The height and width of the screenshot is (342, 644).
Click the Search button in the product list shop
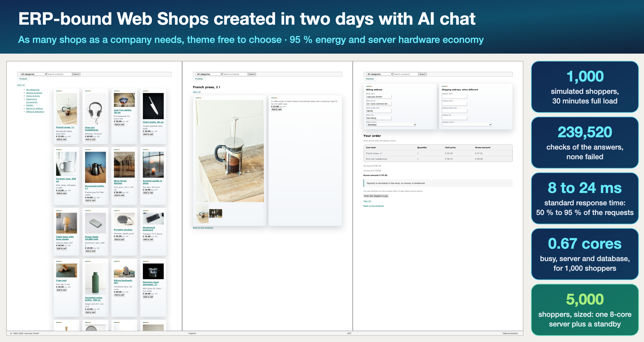point(76,74)
